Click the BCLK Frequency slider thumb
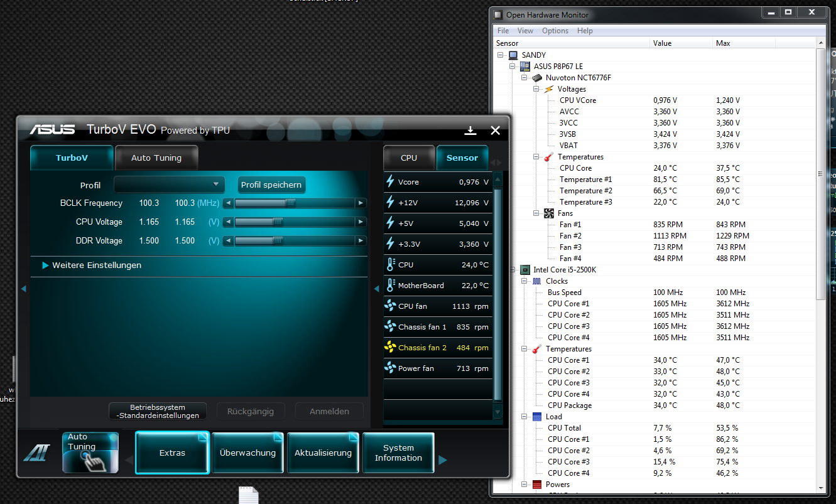 (x=290, y=203)
